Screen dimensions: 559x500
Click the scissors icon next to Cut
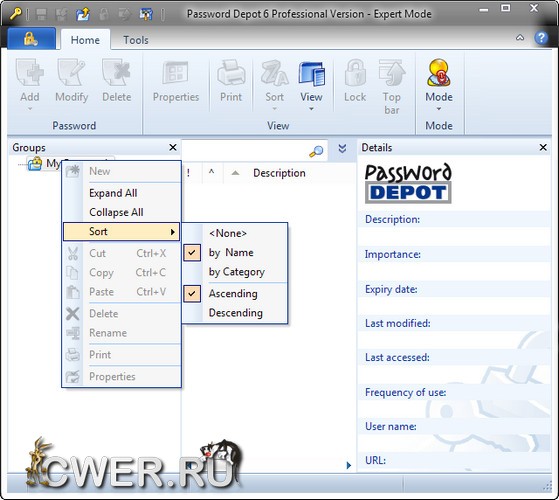pos(73,253)
